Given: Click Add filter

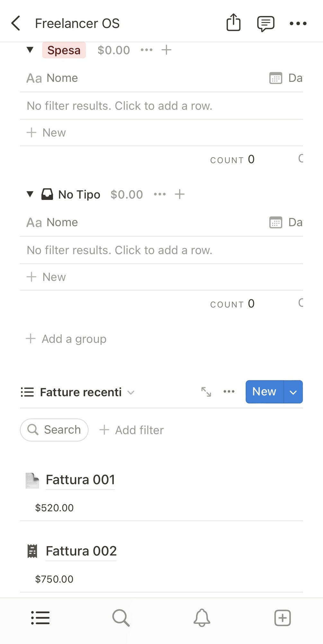Looking at the screenshot, I should [132, 430].
